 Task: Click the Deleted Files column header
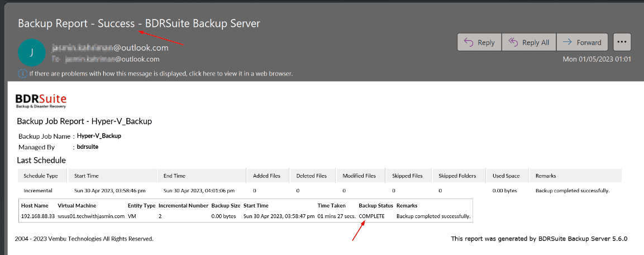(312, 176)
